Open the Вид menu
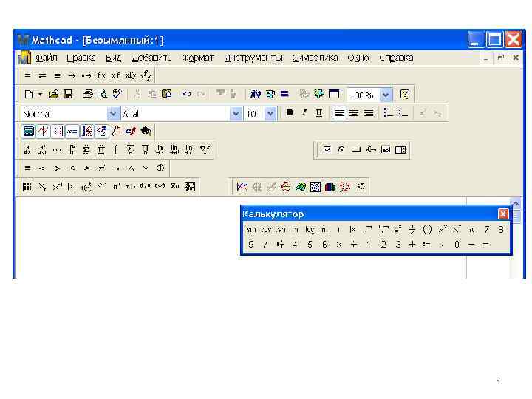This screenshot has width=532, height=399. point(113,58)
